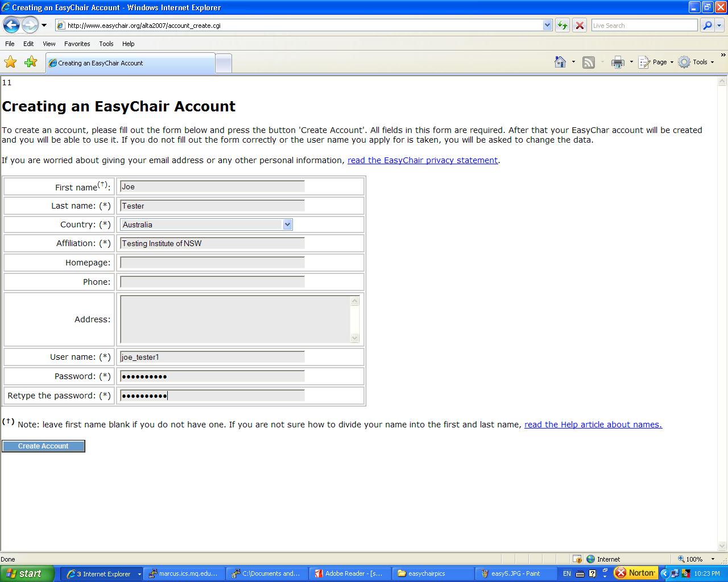Image resolution: width=728 pixels, height=582 pixels.
Task: Expand the address bar history dropdown
Action: click(547, 26)
